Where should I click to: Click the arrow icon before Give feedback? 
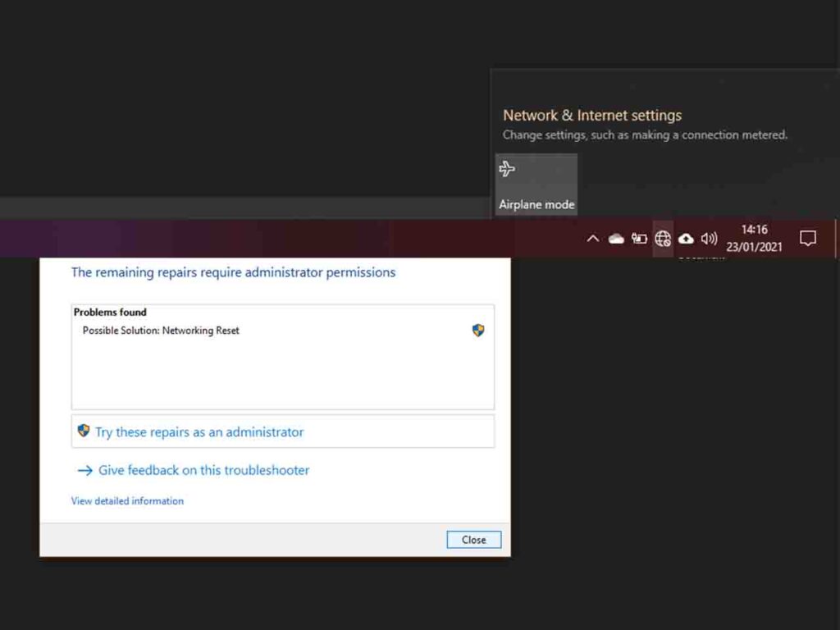(84, 471)
